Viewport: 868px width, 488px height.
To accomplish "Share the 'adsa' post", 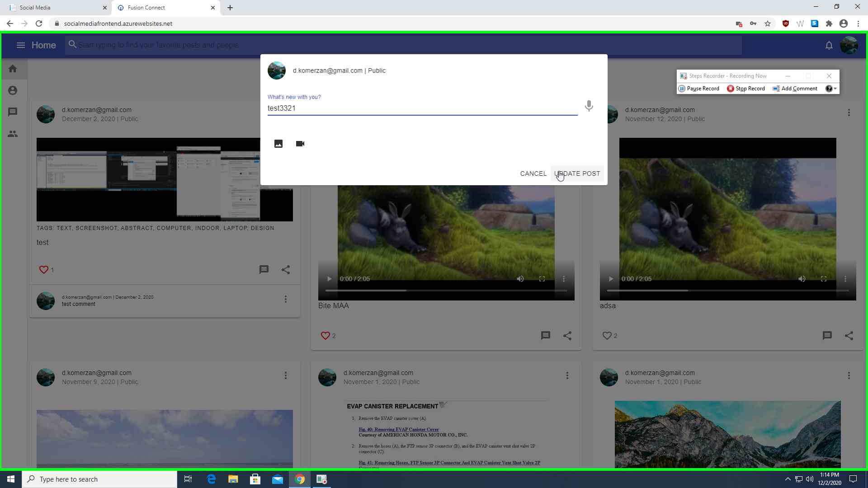I will [849, 336].
